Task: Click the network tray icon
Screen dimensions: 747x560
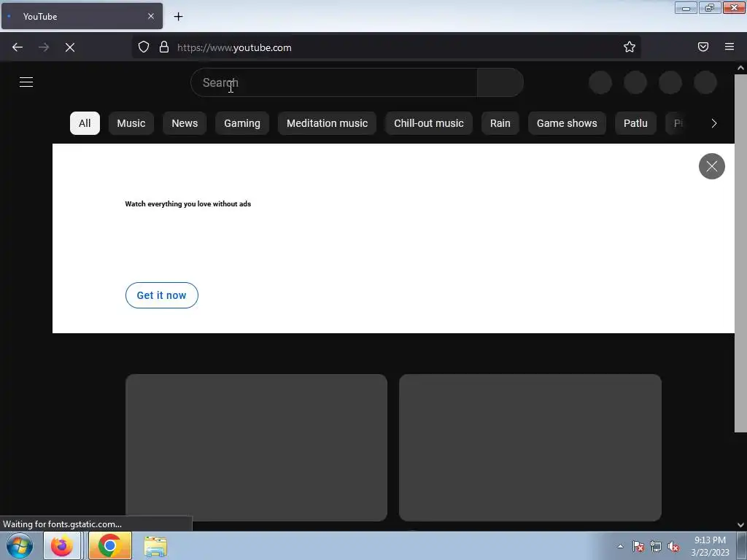Action: point(656,546)
